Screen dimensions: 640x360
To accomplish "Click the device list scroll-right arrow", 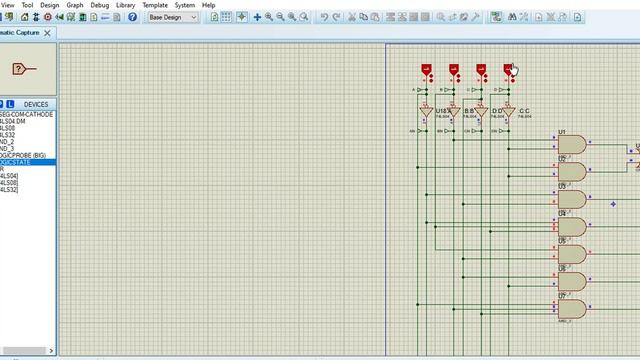I will (51, 351).
